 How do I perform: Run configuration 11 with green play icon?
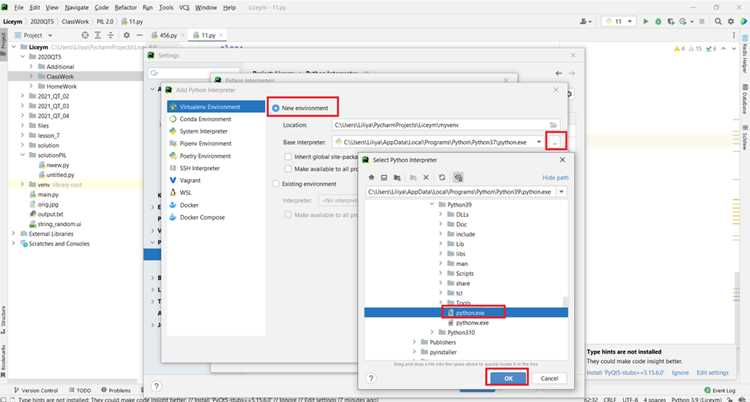646,22
